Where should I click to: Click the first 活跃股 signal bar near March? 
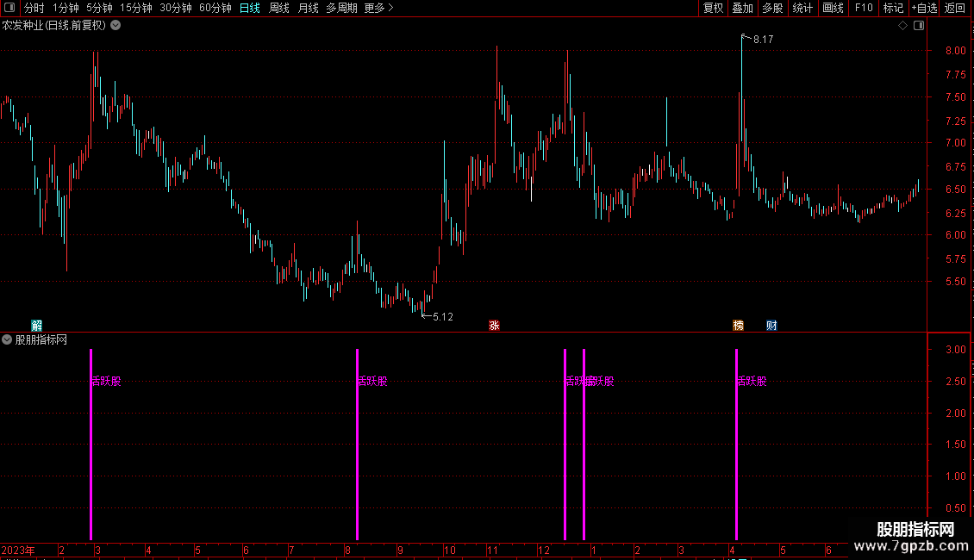pos(91,444)
